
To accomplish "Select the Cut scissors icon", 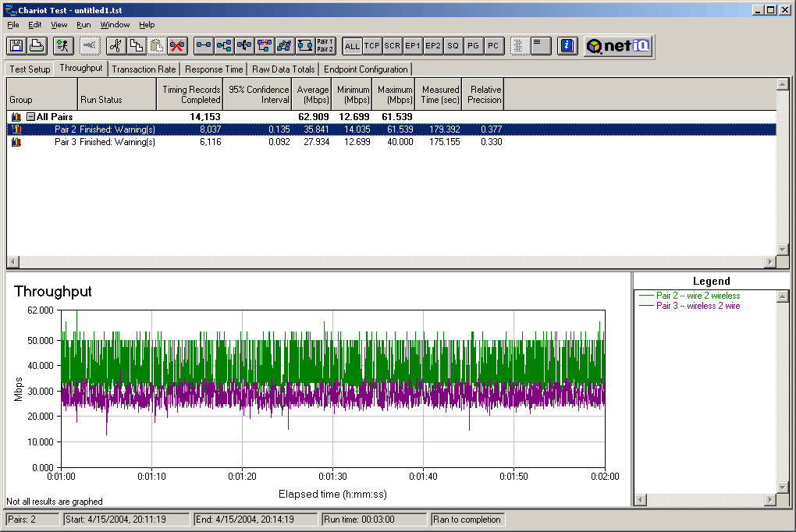I will coord(115,46).
